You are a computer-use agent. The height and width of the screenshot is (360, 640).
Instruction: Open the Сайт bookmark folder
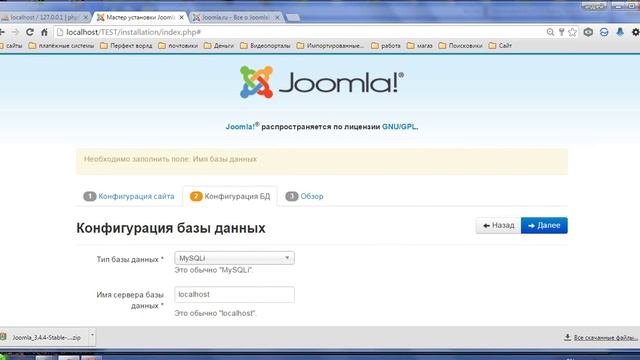click(500, 46)
